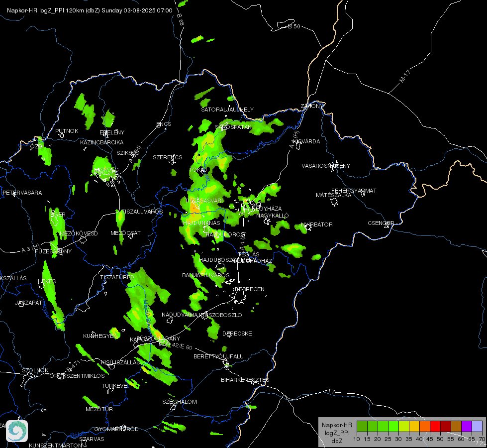The image size is (487, 448).
Task: Click the DEBRECEN city label
Action: click(250, 289)
